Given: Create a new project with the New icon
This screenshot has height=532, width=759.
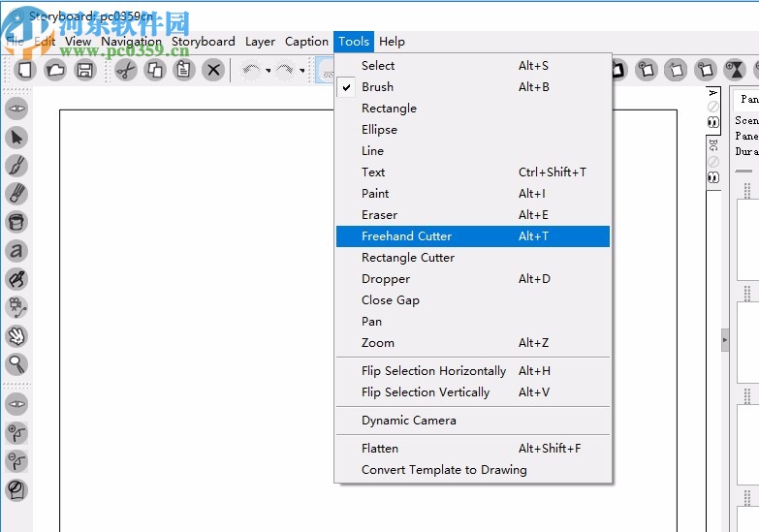Looking at the screenshot, I should (x=24, y=70).
